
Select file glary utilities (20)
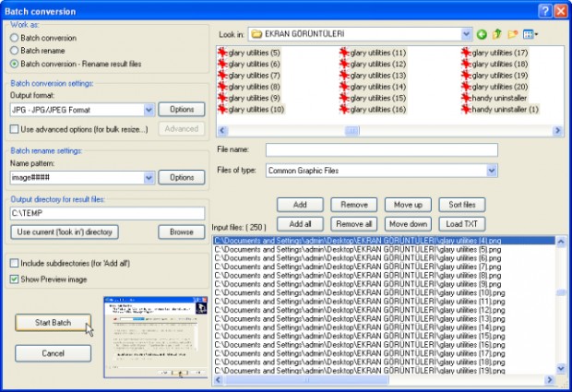pyautogui.click(x=495, y=87)
